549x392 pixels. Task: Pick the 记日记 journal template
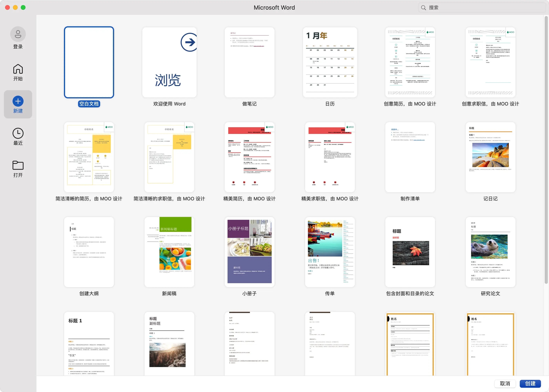490,157
